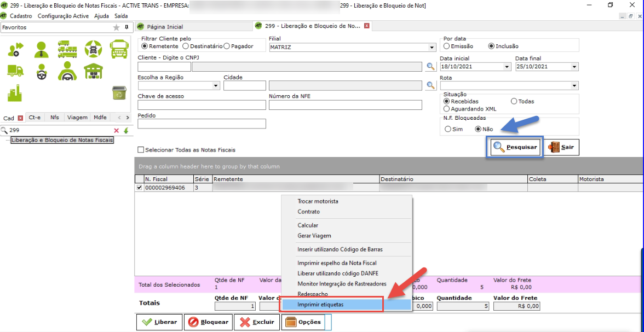
Task: Choose Sim under N.F. Bloqueadas
Action: pos(448,129)
